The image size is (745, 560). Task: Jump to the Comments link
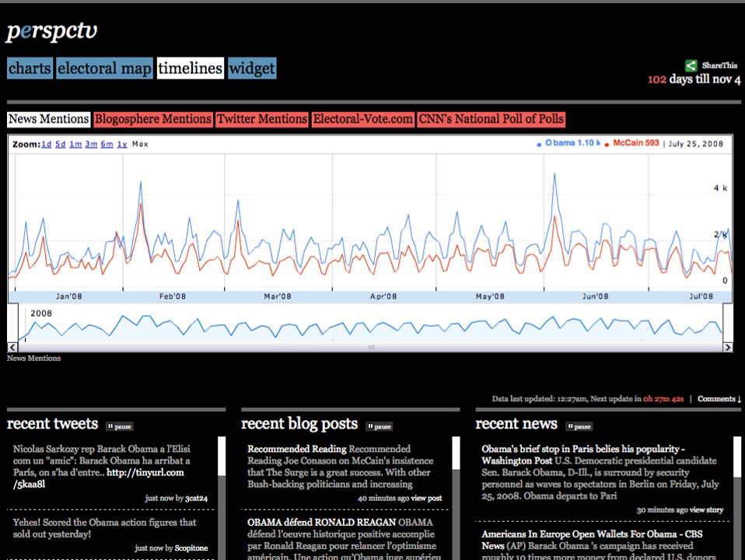pyautogui.click(x=719, y=399)
